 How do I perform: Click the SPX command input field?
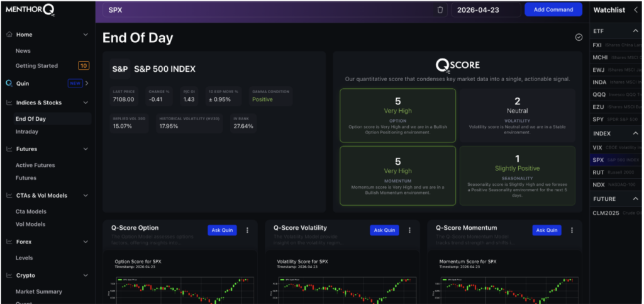(275, 10)
